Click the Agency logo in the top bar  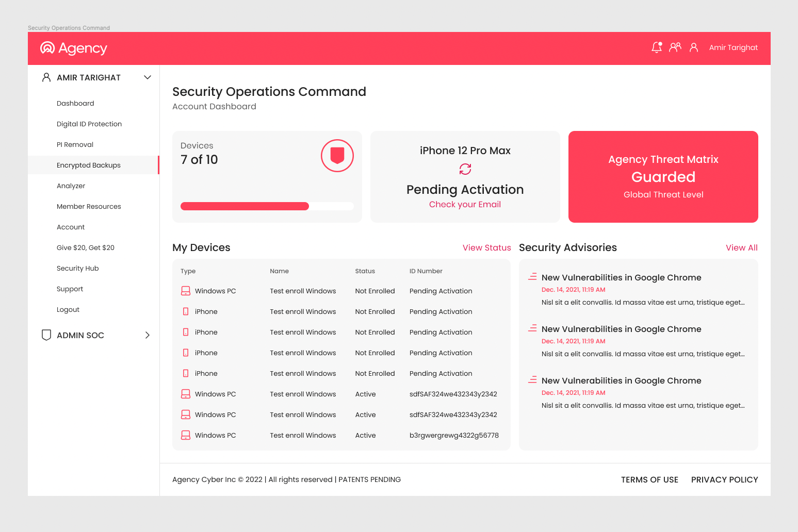[73, 48]
